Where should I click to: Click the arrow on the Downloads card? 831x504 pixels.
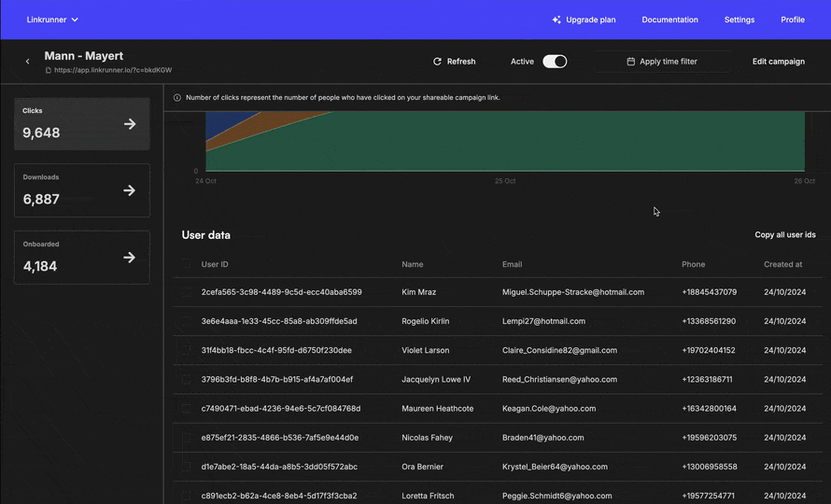click(130, 190)
